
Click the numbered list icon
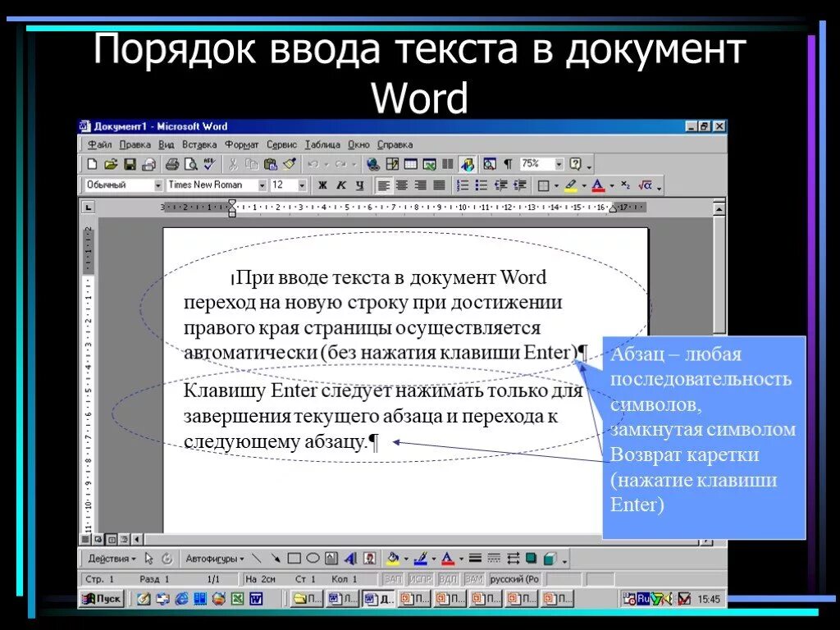click(x=463, y=185)
